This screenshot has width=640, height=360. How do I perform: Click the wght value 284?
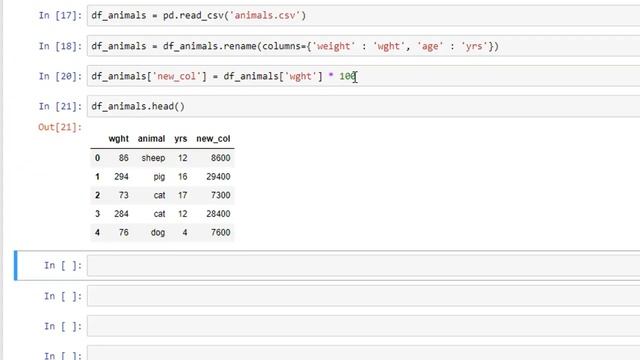pos(121,214)
